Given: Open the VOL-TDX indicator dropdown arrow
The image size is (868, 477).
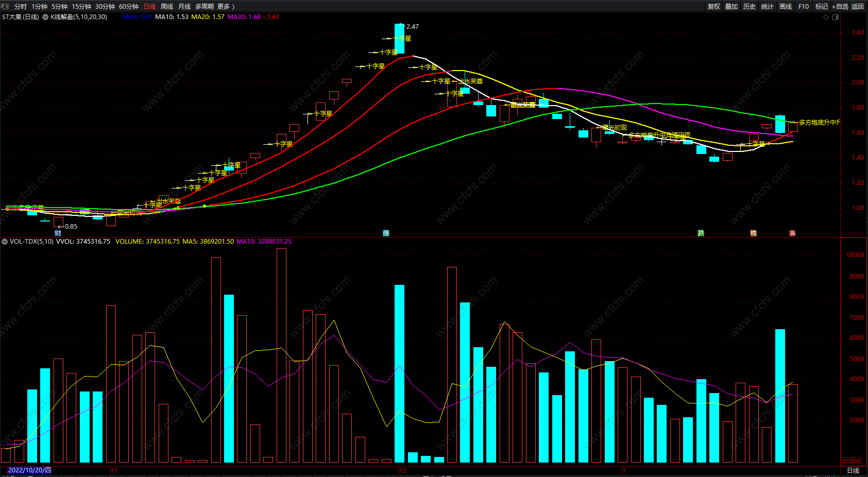Looking at the screenshot, I should (x=5, y=242).
